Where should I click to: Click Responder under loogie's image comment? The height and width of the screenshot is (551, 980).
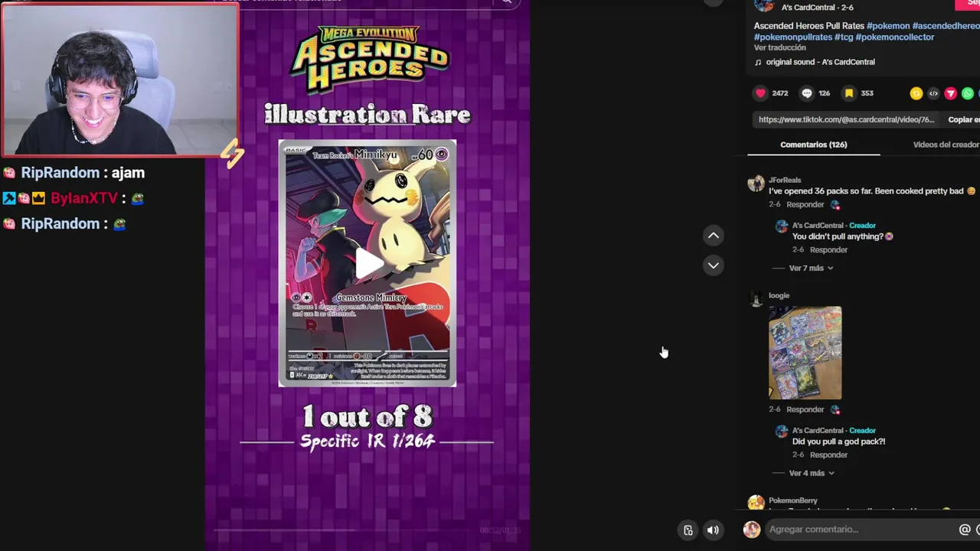(x=805, y=409)
